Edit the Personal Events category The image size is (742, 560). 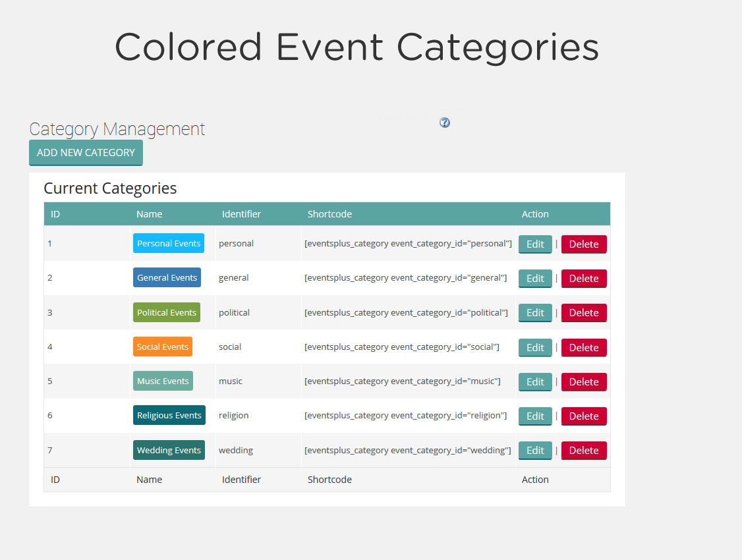coord(535,244)
